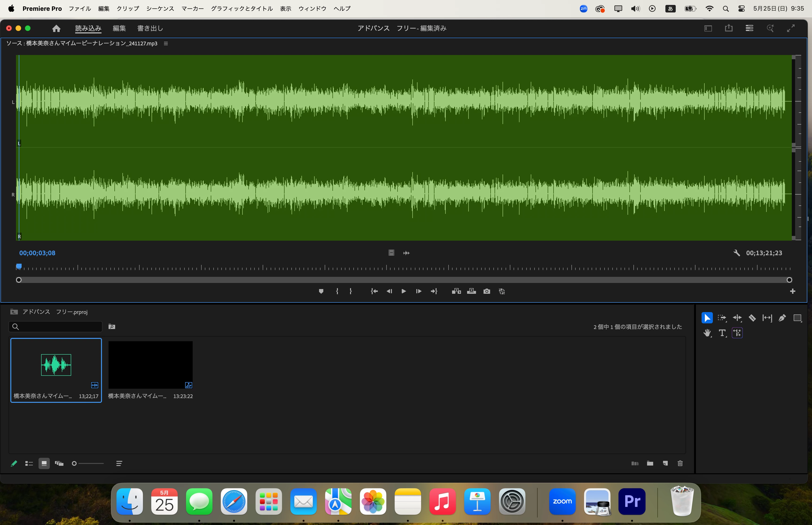
Task: Click the Export Frame camera icon
Action: [487, 291]
